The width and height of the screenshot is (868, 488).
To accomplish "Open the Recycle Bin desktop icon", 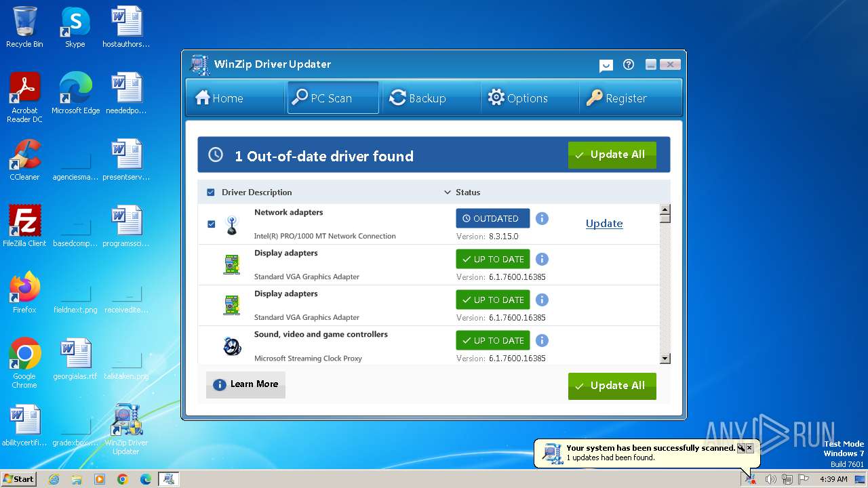I will click(x=24, y=27).
